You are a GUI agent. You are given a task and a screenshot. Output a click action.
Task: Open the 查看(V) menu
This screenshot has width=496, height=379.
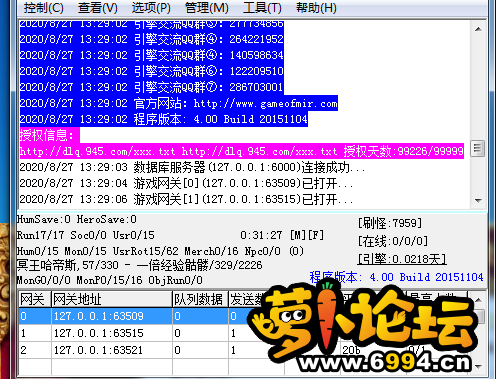(x=98, y=8)
